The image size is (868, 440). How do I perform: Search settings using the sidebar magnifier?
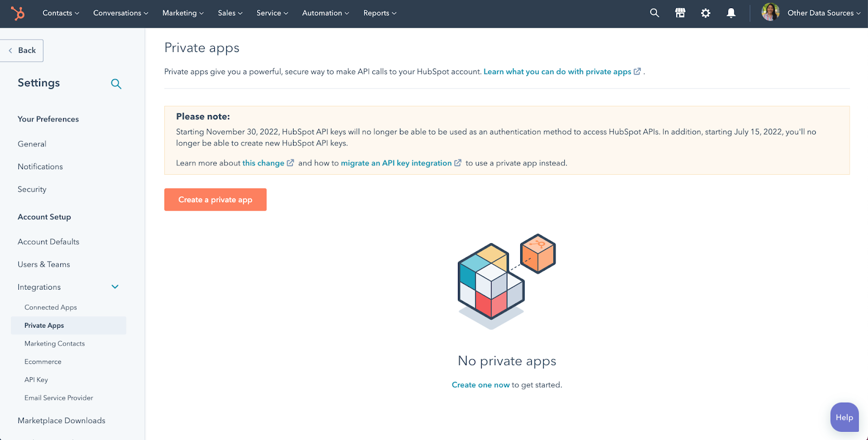pyautogui.click(x=116, y=84)
